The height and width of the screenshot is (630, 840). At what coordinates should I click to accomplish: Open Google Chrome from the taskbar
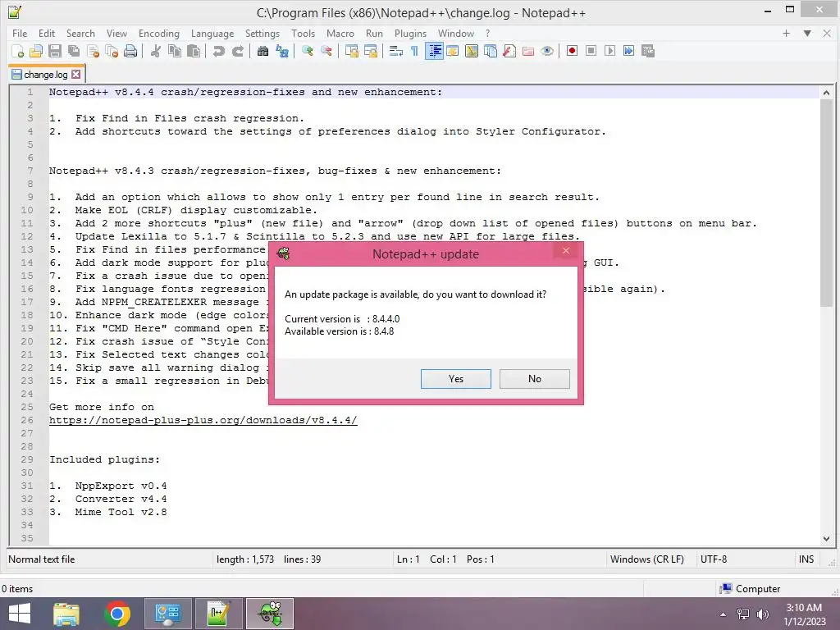(117, 614)
